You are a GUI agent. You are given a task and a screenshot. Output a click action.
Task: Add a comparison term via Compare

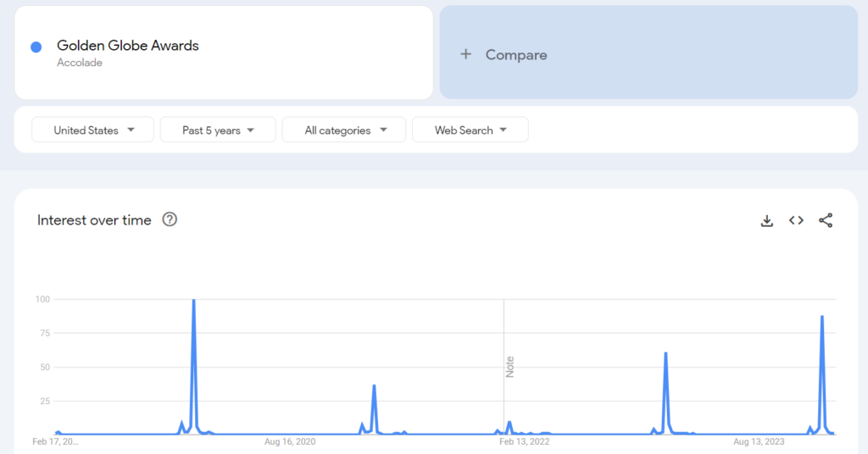coord(648,53)
